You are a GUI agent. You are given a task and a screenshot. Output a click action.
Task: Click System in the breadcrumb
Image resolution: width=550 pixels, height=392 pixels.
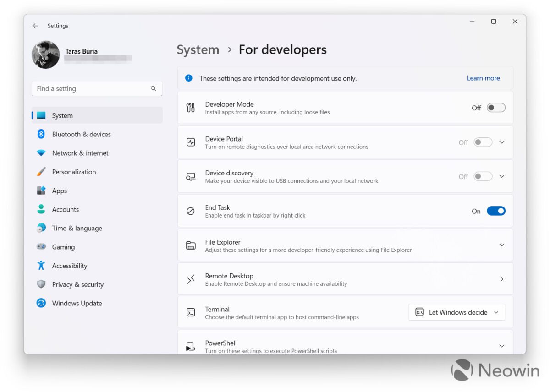tap(198, 49)
